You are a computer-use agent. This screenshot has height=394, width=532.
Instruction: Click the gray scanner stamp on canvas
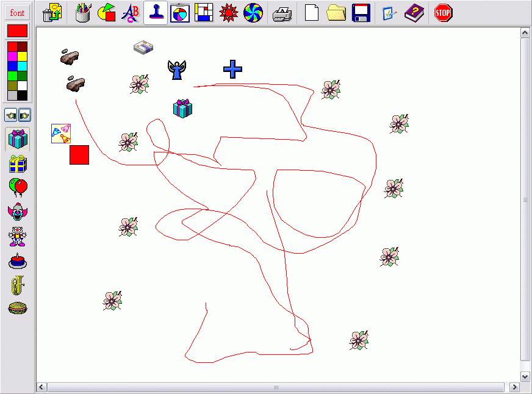click(143, 48)
